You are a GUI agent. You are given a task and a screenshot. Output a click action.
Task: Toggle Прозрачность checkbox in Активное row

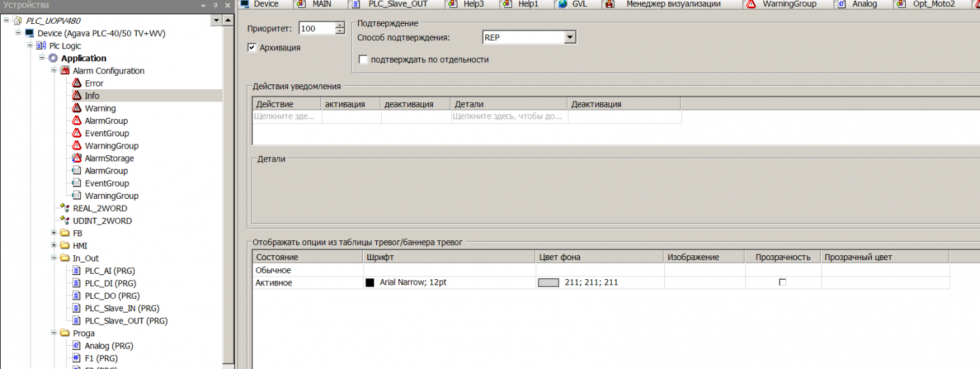[782, 283]
